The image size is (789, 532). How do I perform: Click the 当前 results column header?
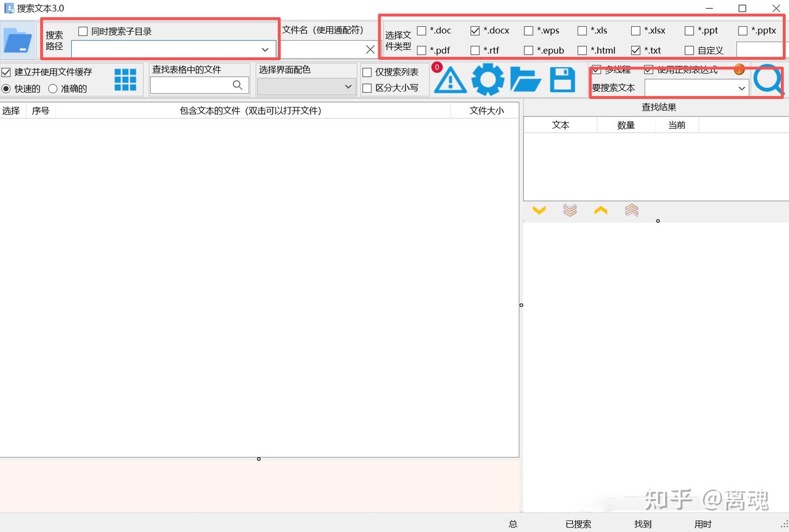(677, 125)
